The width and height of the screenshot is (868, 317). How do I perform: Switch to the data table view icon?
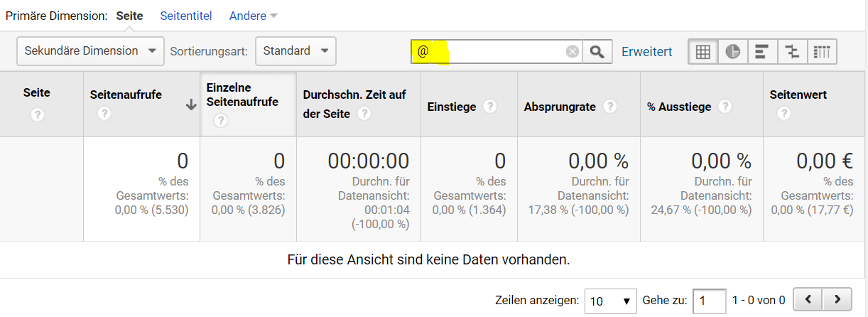tap(702, 52)
